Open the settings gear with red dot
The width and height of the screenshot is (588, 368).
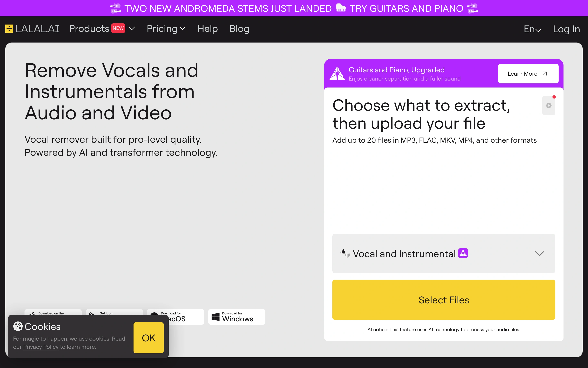[549, 105]
